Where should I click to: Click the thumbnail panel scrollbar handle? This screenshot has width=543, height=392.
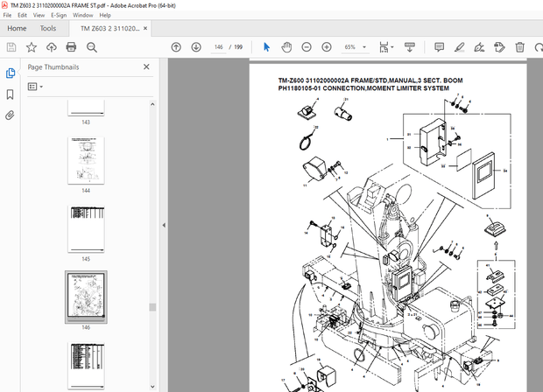pyautogui.click(x=152, y=307)
